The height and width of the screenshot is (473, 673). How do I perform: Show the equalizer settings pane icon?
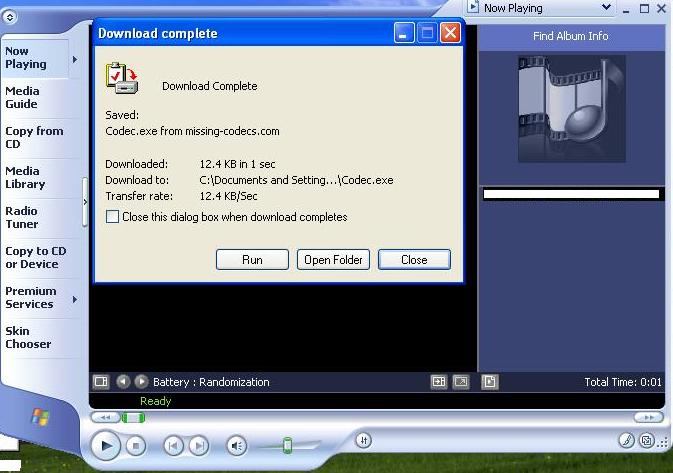(101, 382)
